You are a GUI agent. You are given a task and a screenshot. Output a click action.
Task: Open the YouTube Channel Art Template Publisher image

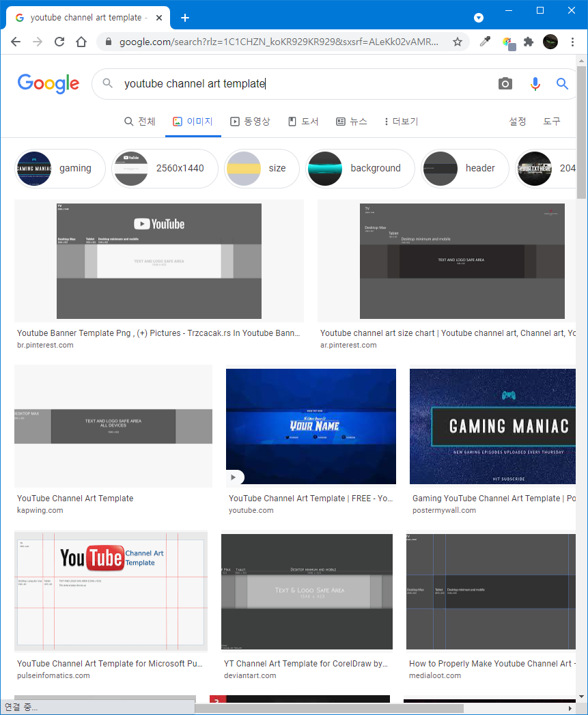point(111,591)
